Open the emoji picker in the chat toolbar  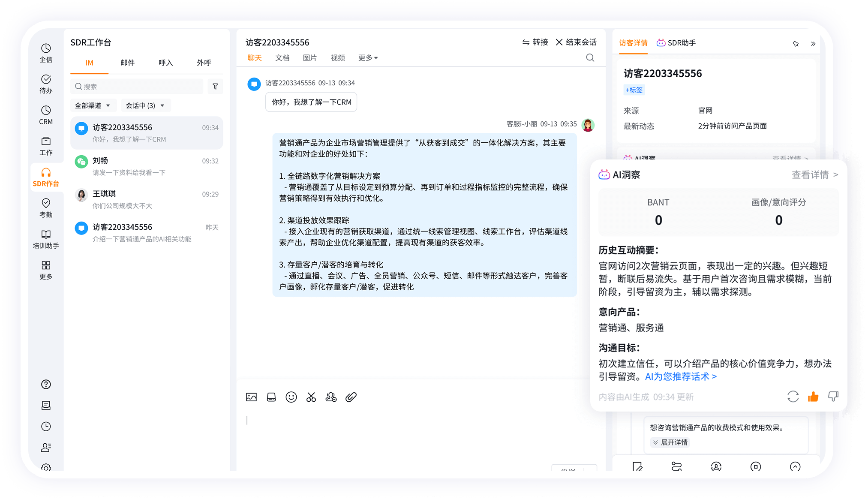291,397
